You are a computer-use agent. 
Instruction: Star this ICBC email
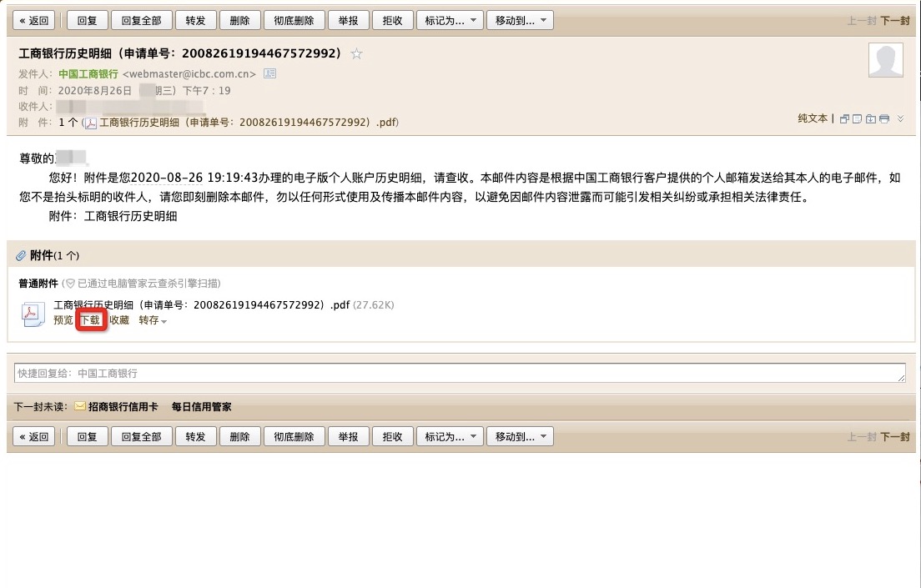click(356, 54)
